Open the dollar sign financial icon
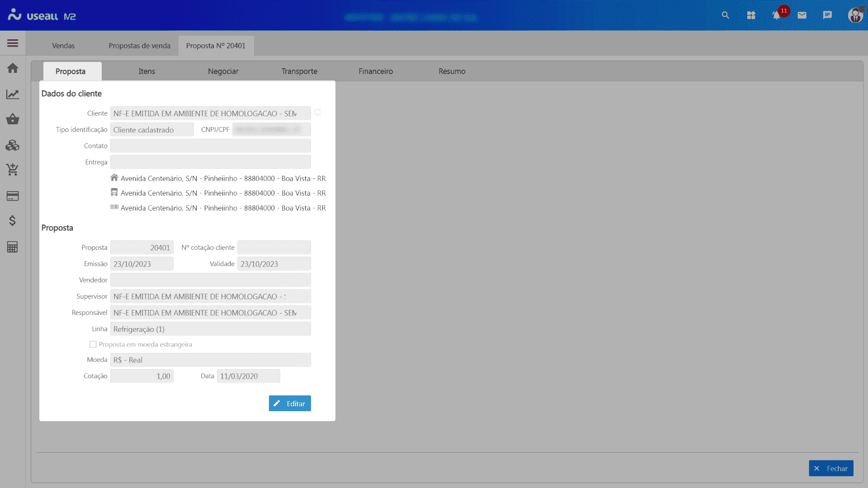868x488 pixels. click(x=13, y=221)
